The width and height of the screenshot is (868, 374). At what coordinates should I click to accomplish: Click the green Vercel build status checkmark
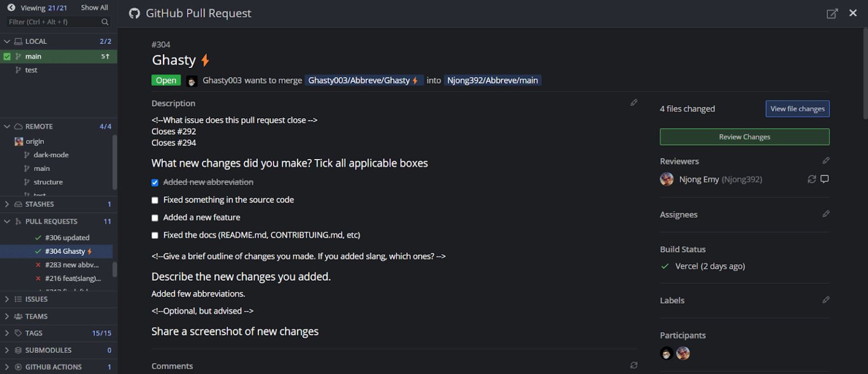(x=665, y=266)
